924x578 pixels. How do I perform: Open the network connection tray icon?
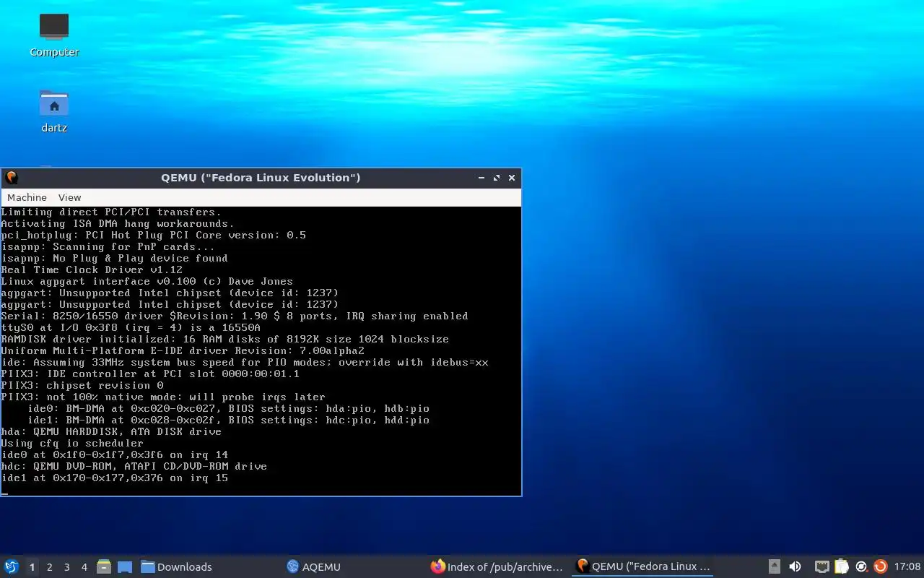pyautogui.click(x=821, y=567)
